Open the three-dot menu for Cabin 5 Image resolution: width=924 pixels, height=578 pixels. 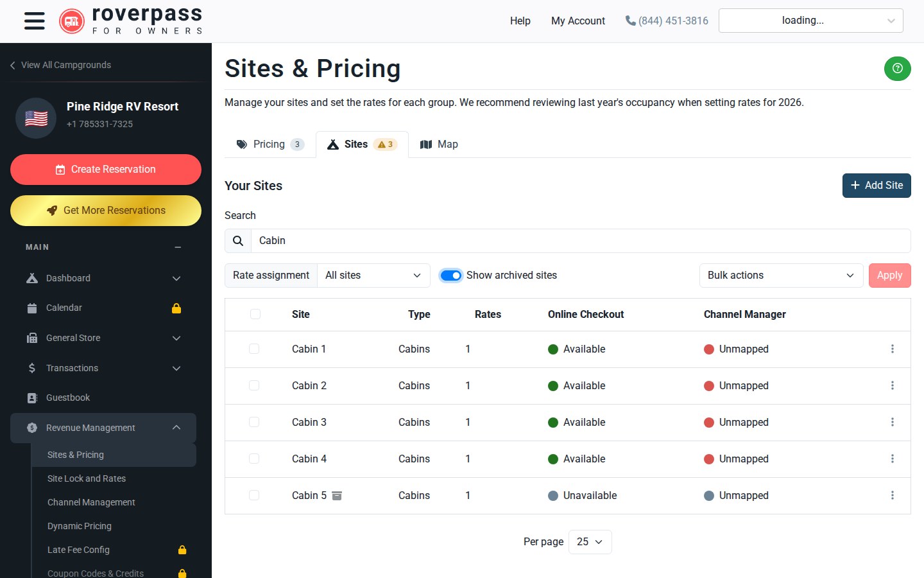(892, 495)
